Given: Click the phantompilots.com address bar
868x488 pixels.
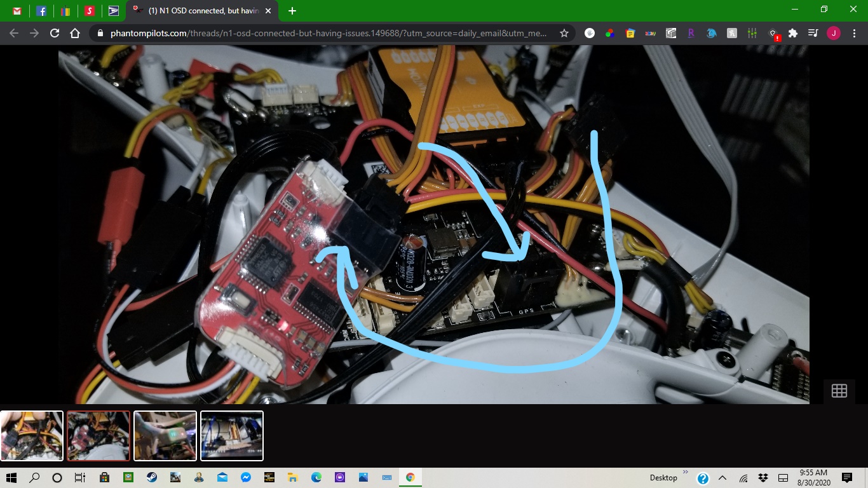Looking at the screenshot, I should 329,33.
